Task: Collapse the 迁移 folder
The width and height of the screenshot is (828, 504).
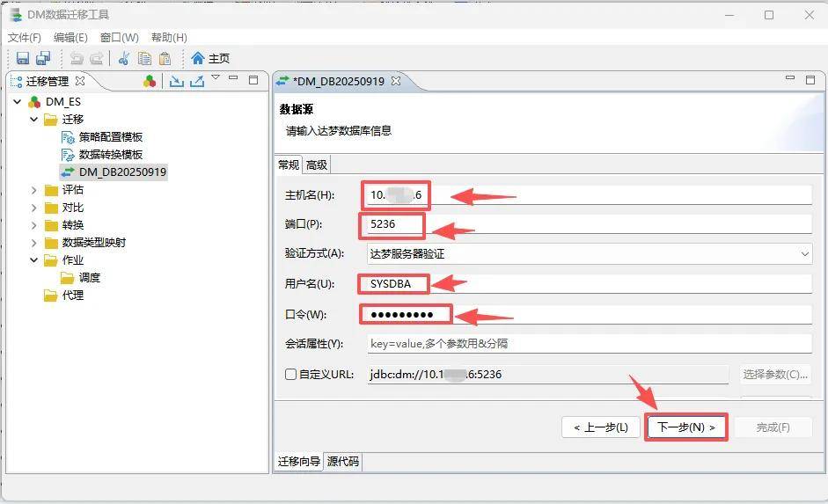Action: coord(33,120)
